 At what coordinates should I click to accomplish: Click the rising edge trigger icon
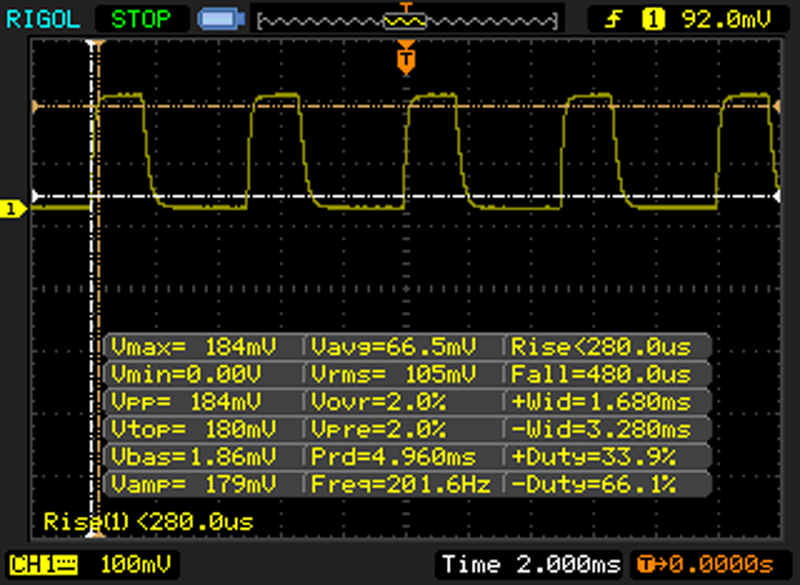click(x=621, y=18)
